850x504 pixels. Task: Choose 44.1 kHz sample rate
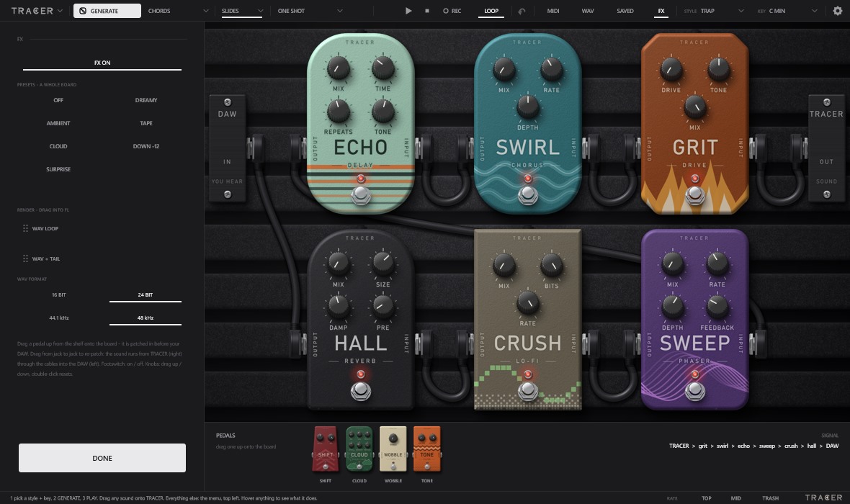58,318
